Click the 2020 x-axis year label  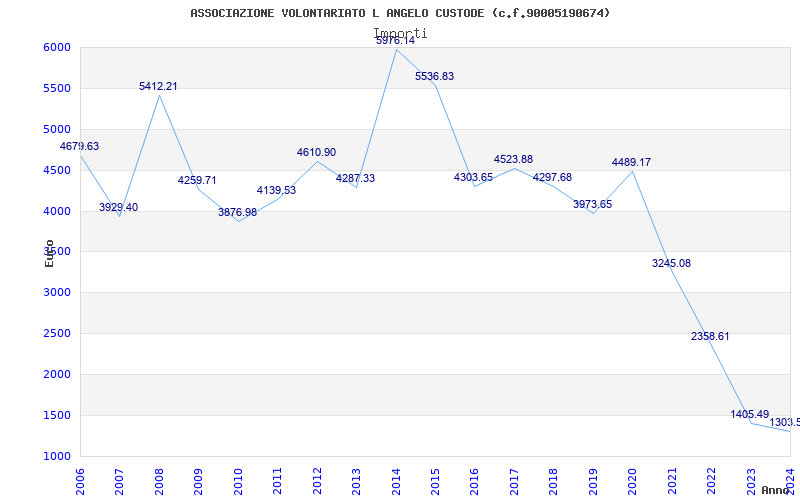coord(633,479)
